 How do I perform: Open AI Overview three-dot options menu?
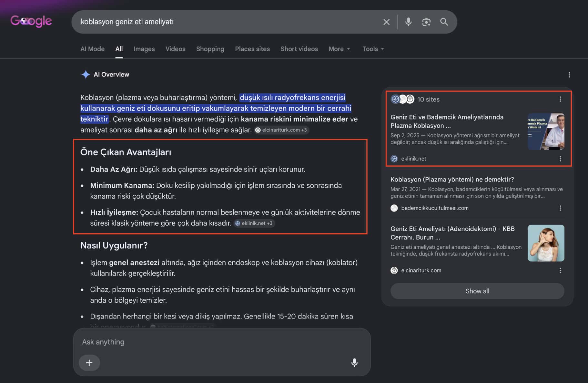569,75
